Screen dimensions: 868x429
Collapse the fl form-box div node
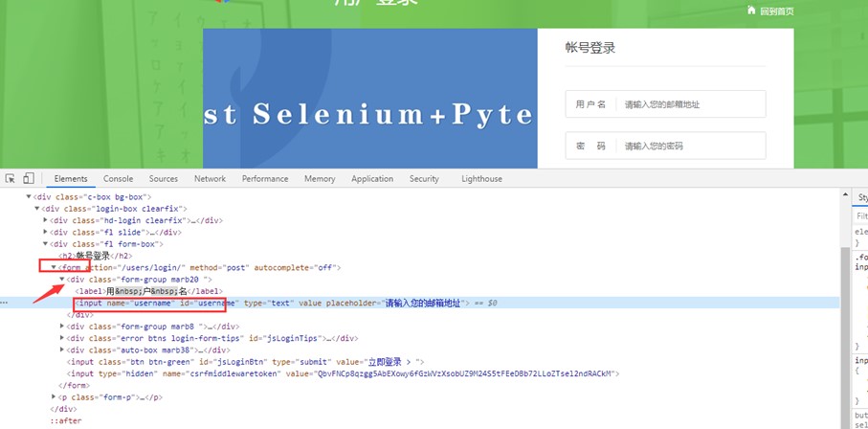tap(45, 244)
